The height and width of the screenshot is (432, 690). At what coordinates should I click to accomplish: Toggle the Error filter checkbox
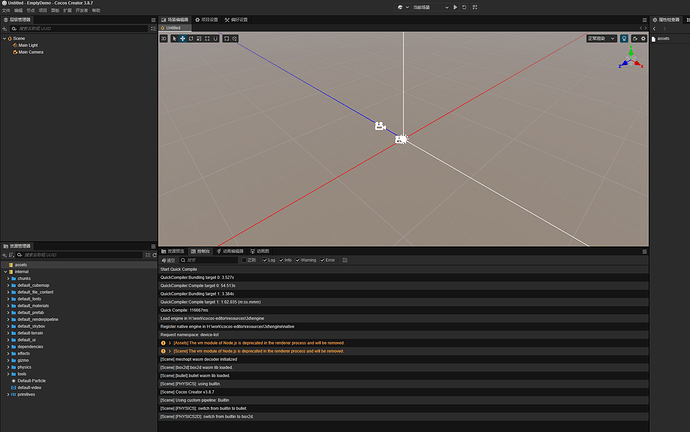pyautogui.click(x=323, y=260)
